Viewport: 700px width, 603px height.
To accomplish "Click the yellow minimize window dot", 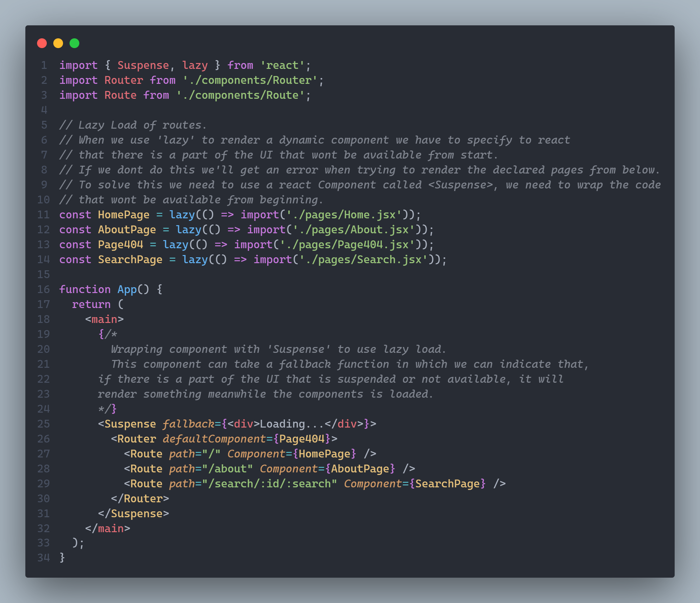I will coord(58,43).
